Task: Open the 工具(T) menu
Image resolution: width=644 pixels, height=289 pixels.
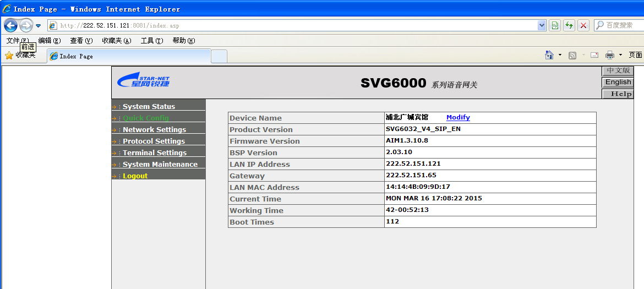Action: point(152,41)
